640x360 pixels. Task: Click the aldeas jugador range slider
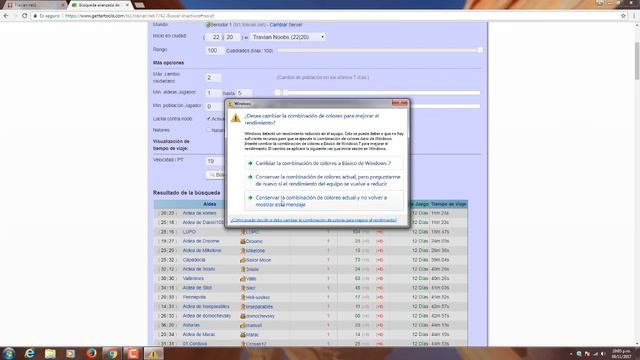pos(379,93)
